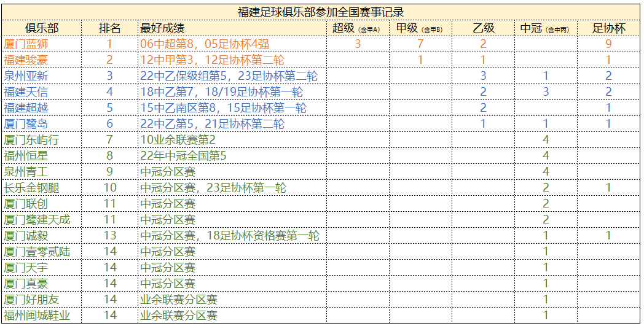Select the club cell 厦门好朋友
The width and height of the screenshot is (644, 326).
point(42,299)
